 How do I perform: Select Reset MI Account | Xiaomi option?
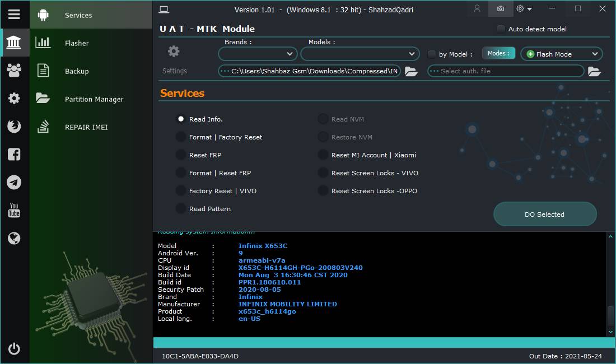[x=323, y=155]
